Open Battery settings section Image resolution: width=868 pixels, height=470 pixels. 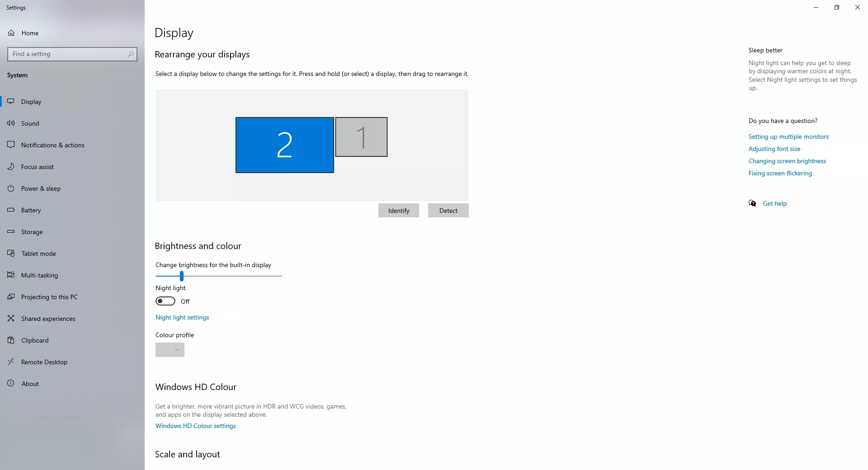tap(72, 210)
